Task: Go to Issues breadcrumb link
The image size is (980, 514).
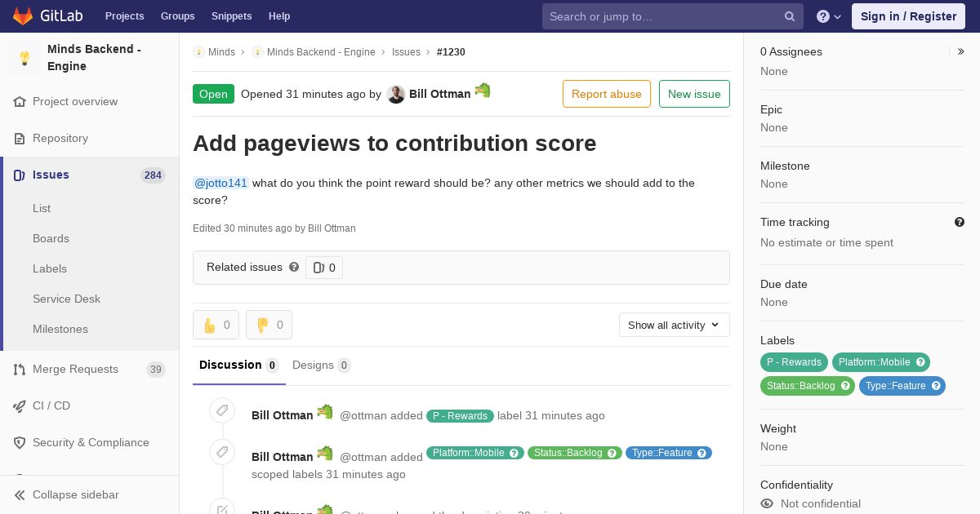Action: click(406, 52)
